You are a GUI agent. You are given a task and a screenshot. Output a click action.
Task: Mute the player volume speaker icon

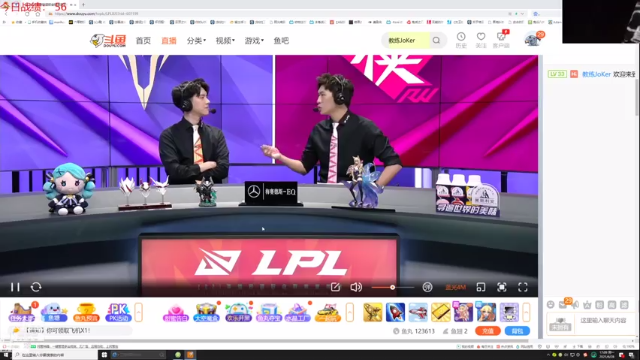356,287
